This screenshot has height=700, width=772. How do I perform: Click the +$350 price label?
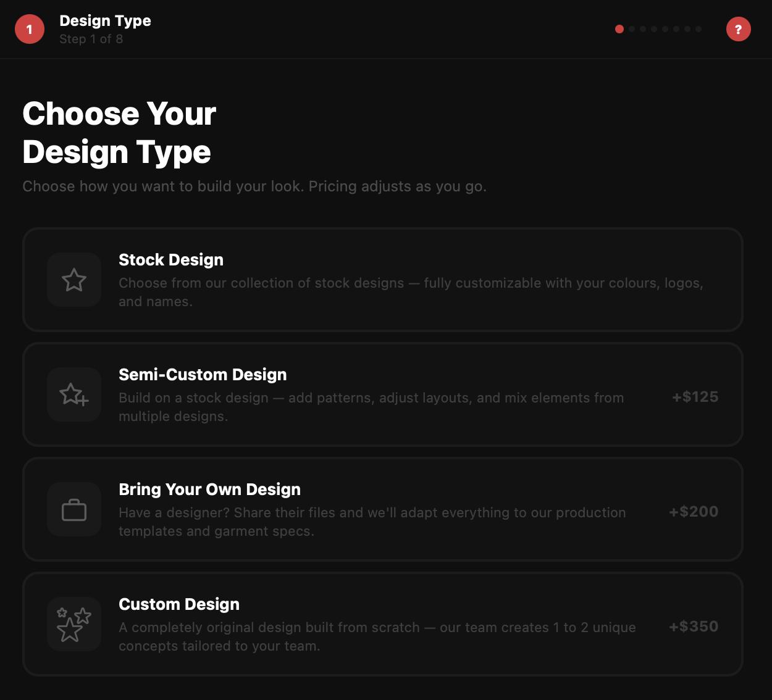coord(694,627)
